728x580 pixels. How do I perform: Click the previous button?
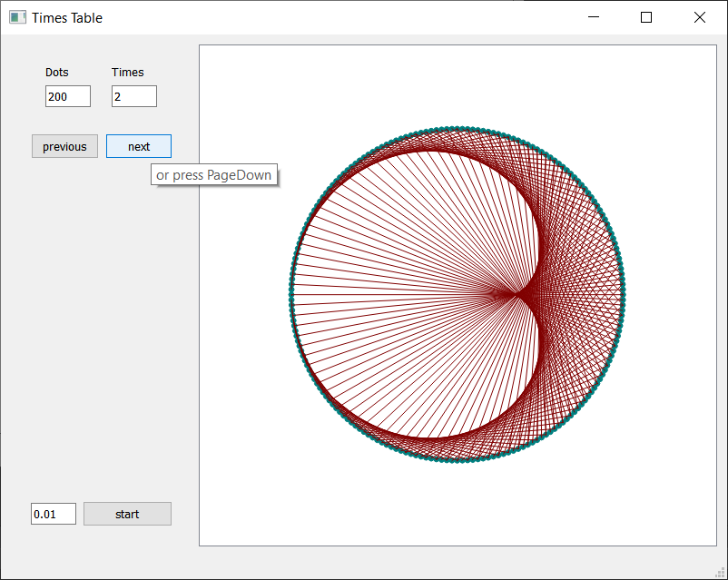coord(64,146)
